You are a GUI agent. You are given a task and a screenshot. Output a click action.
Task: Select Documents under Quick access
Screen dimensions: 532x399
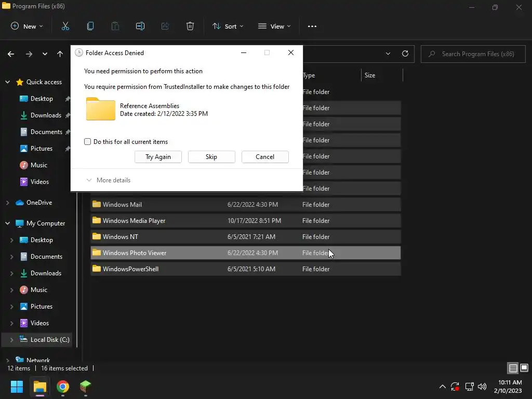[x=46, y=131]
